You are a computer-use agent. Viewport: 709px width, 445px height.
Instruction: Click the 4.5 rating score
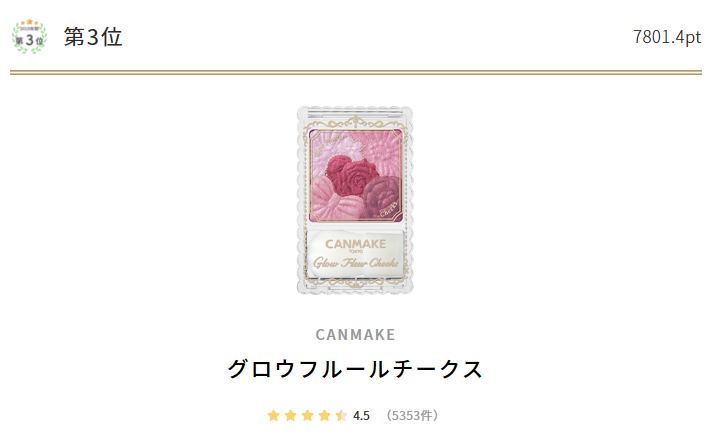[x=361, y=416]
